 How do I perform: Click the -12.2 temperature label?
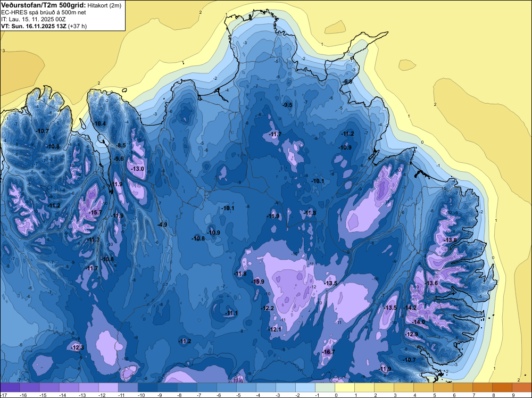coord(267,308)
